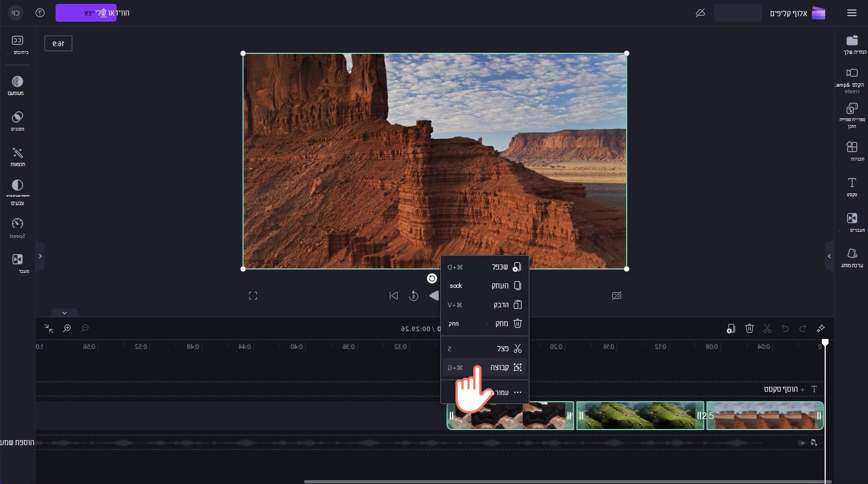Click the trash delete icon in timeline toolbar
Image resolution: width=868 pixels, height=484 pixels.
point(749,328)
